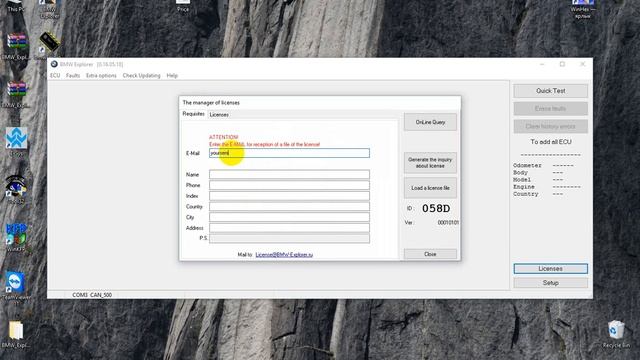The height and width of the screenshot is (360, 640).
Task: Open the ECU menu
Action: click(x=55, y=76)
